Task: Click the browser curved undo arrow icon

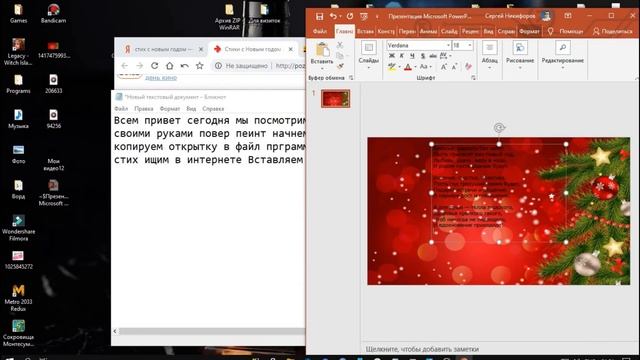Action: tap(184, 65)
